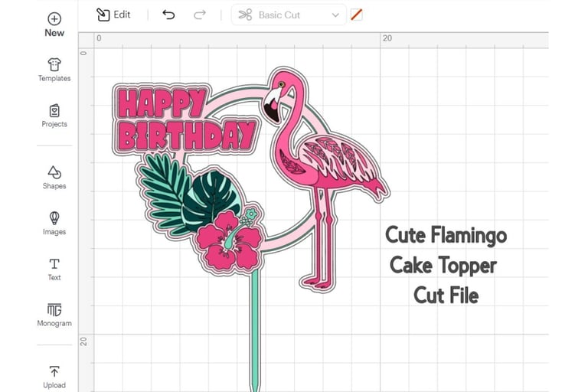Click the 'Cut File' text line
This screenshot has width=588, height=392.
click(x=446, y=296)
